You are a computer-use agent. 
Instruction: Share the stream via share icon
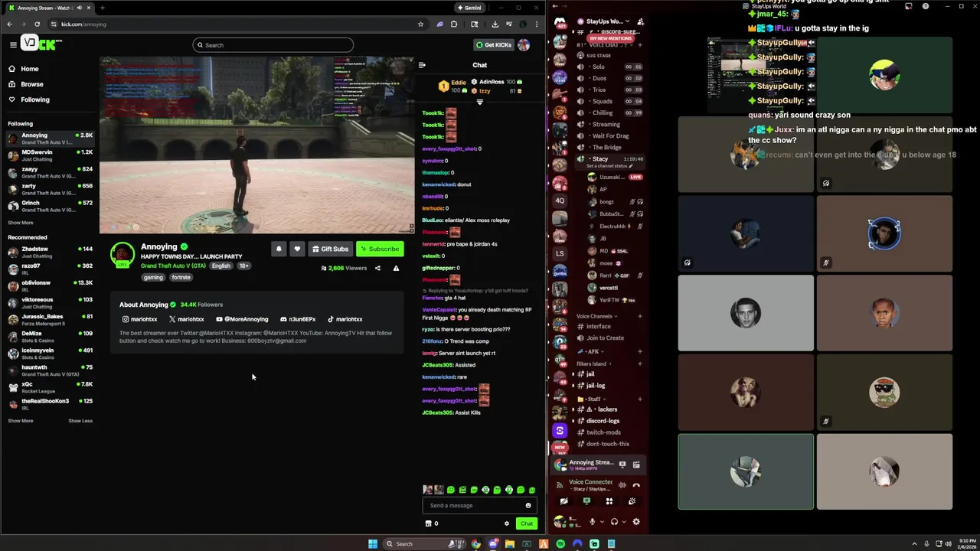[377, 268]
